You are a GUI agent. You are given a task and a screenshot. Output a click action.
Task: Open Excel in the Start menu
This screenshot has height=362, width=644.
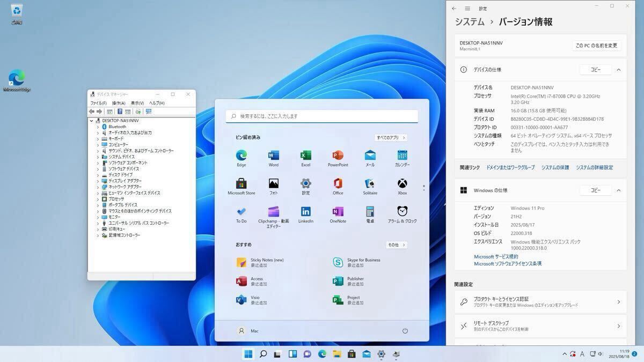pos(306,156)
